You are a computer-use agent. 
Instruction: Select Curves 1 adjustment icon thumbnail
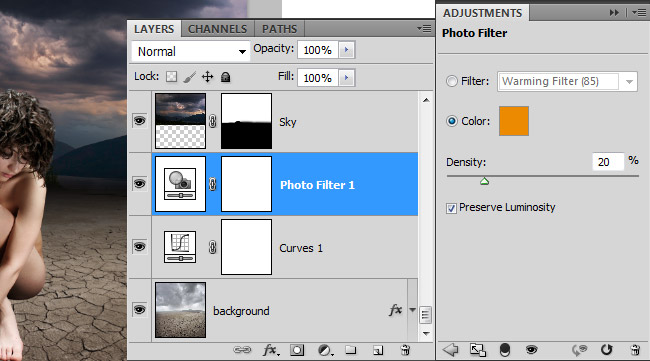tap(180, 247)
